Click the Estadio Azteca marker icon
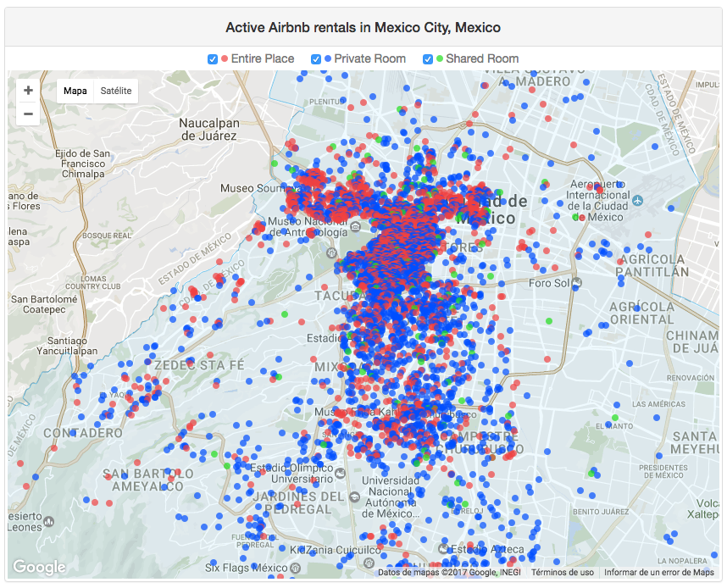727x588 pixels. (x=443, y=549)
